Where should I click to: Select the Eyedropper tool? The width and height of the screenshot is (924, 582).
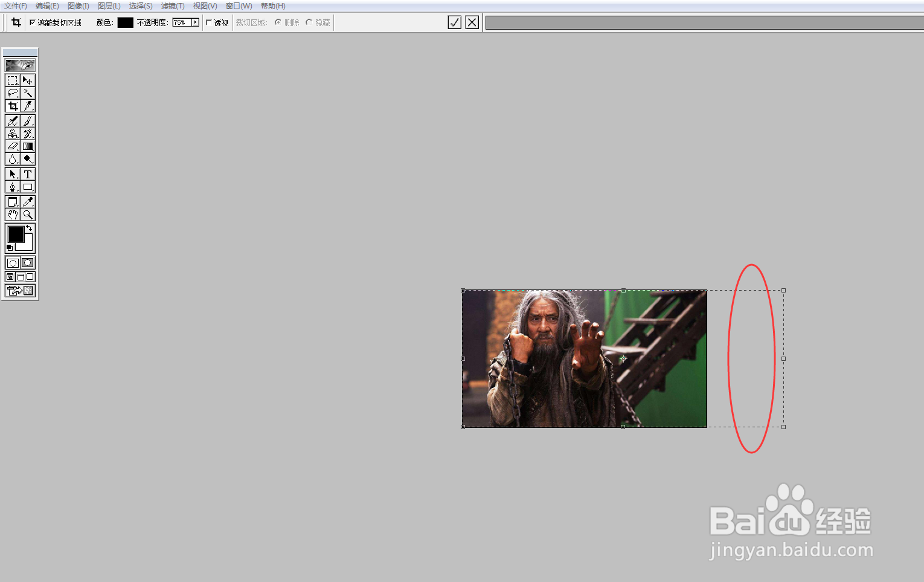(x=28, y=202)
